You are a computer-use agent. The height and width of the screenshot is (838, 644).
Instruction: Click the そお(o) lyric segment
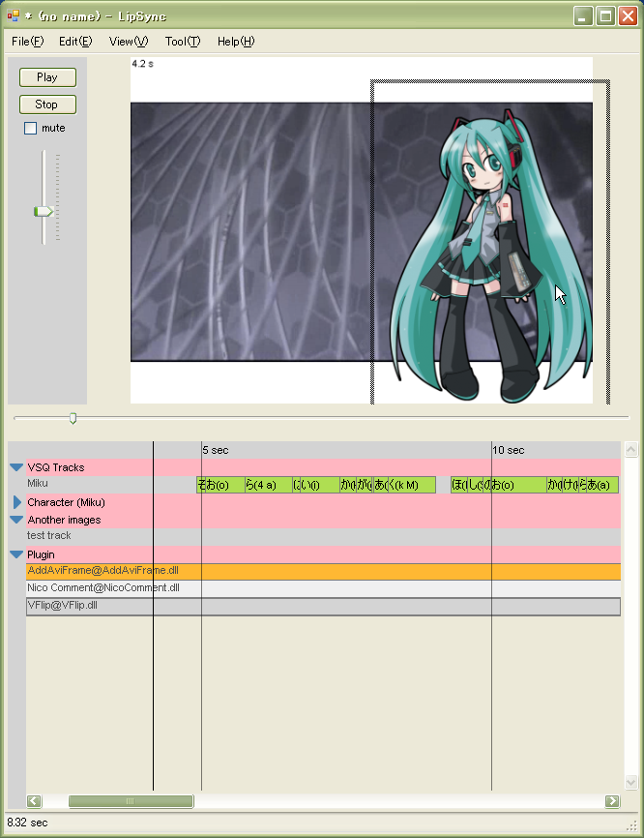coord(220,485)
